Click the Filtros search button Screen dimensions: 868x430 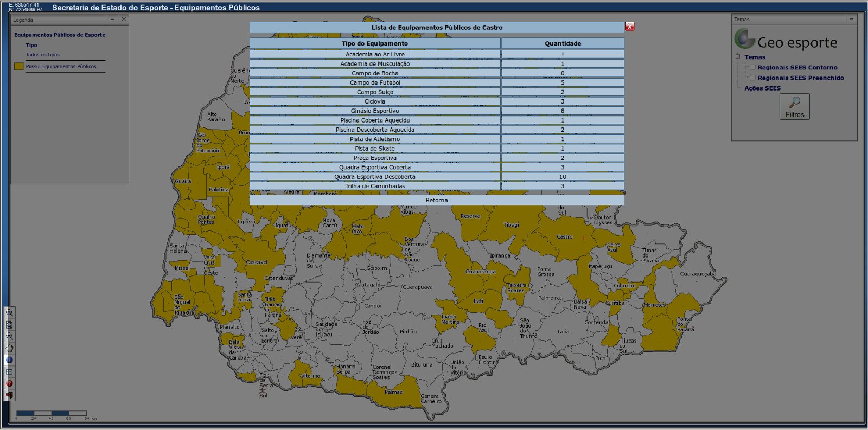coord(794,106)
